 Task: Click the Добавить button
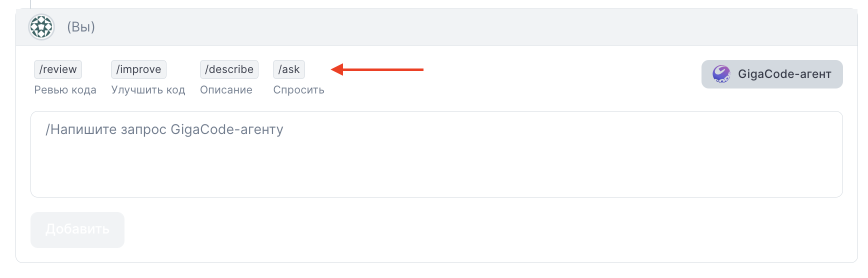[x=77, y=229]
